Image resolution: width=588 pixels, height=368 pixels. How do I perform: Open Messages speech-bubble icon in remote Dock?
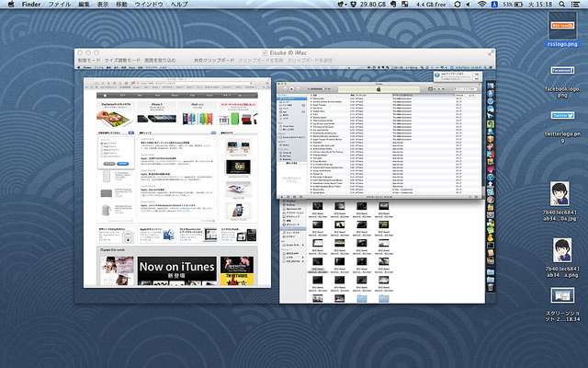490,109
